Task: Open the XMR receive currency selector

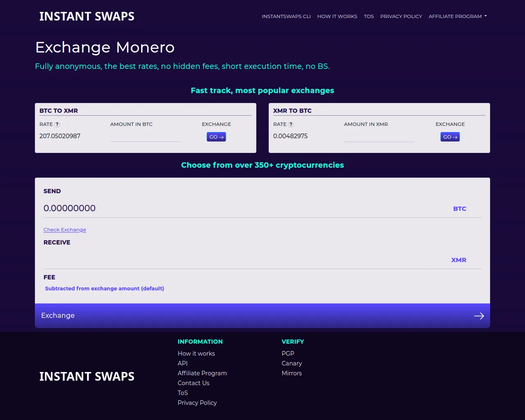Action: [x=459, y=260]
